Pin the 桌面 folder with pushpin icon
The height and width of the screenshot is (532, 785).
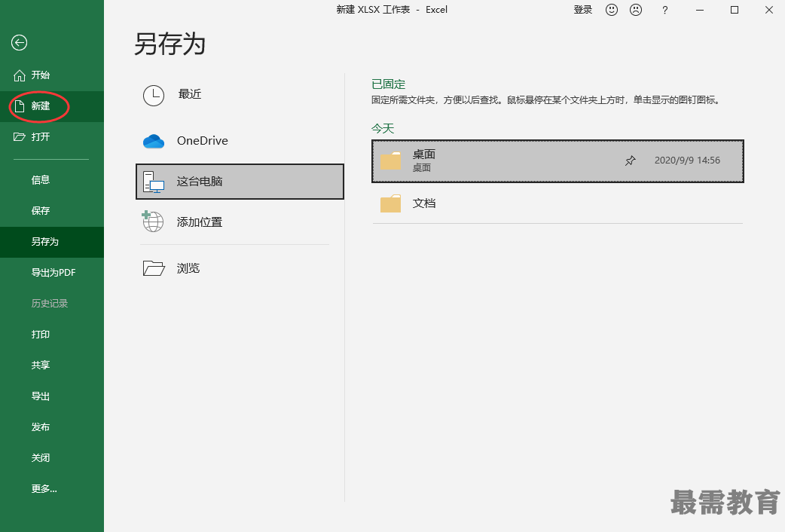(631, 161)
